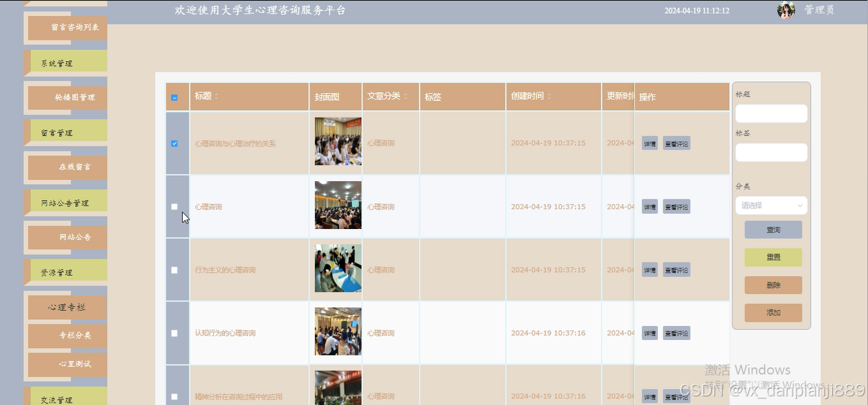The image size is (868, 405).
Task: Click the 欢迎使用大学生心理咨询服务平台 title
Action: (261, 10)
